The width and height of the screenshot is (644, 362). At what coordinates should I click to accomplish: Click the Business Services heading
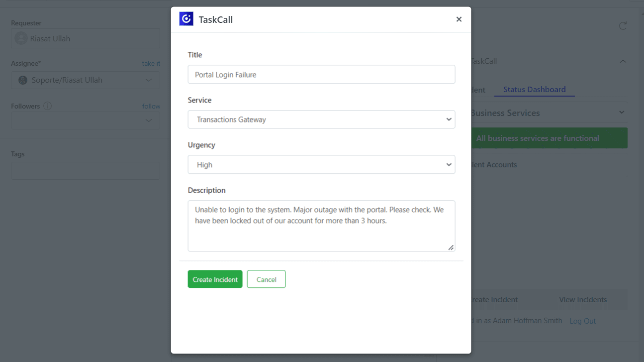[505, 113]
